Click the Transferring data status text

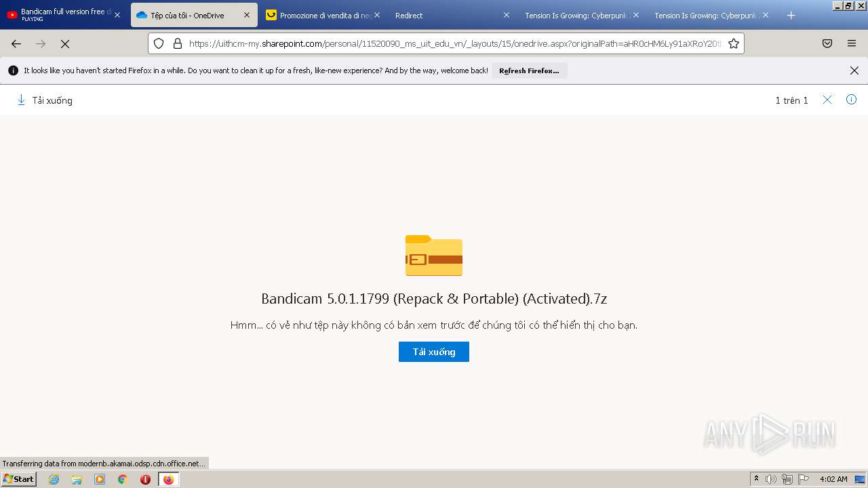pyautogui.click(x=103, y=464)
